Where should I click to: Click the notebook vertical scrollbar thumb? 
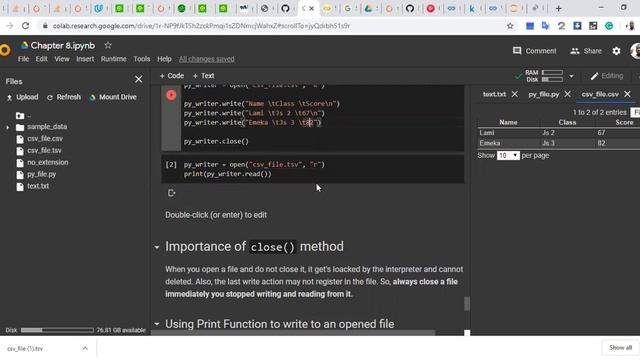(467, 304)
